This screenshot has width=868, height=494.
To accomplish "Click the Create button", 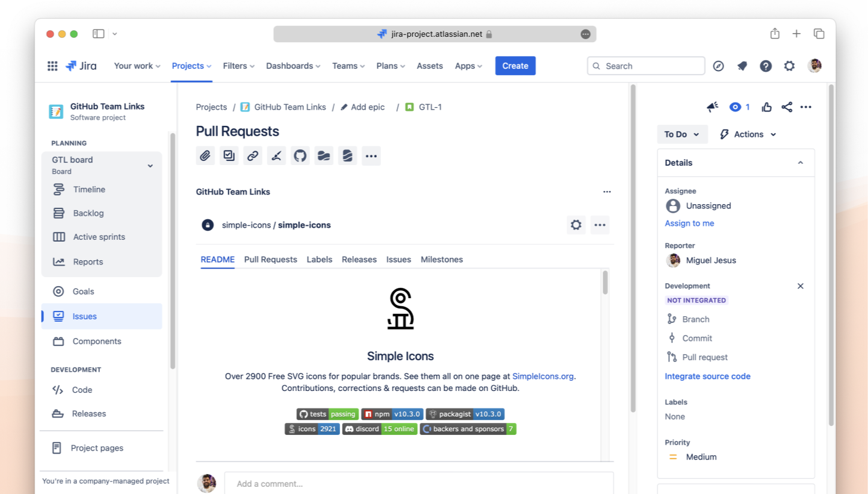I will pos(515,66).
